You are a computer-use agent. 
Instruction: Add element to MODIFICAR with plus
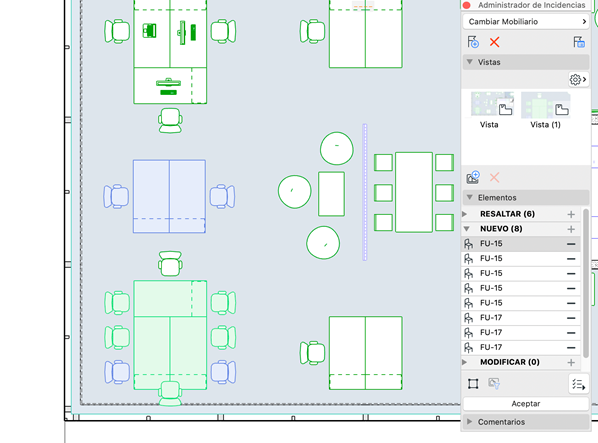click(571, 363)
